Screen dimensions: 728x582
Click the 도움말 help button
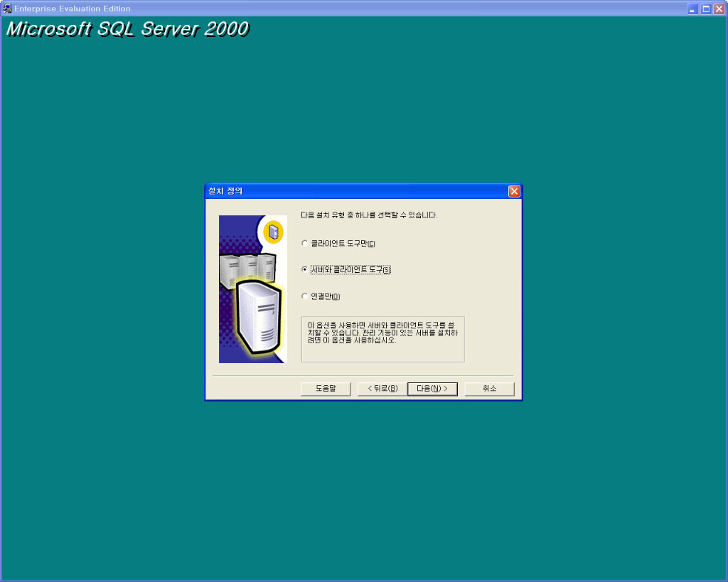click(326, 389)
